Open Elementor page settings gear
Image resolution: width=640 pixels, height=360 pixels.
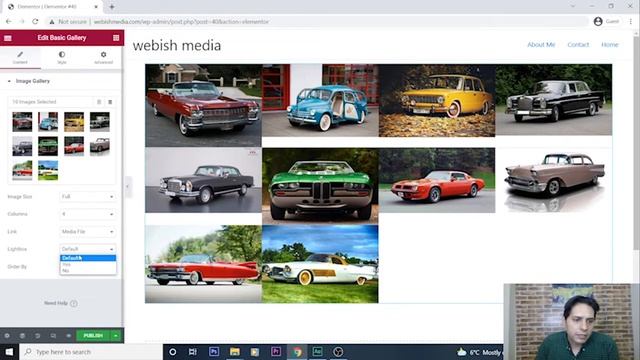pyautogui.click(x=7, y=336)
